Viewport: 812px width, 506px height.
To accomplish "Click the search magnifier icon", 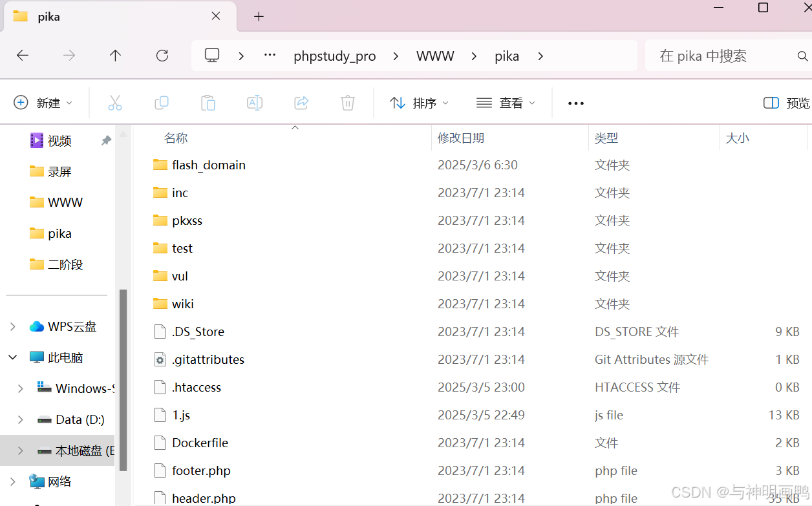I will 803,56.
